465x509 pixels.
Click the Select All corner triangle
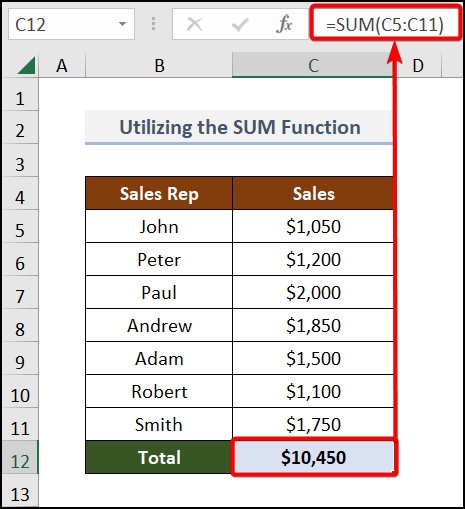27,65
